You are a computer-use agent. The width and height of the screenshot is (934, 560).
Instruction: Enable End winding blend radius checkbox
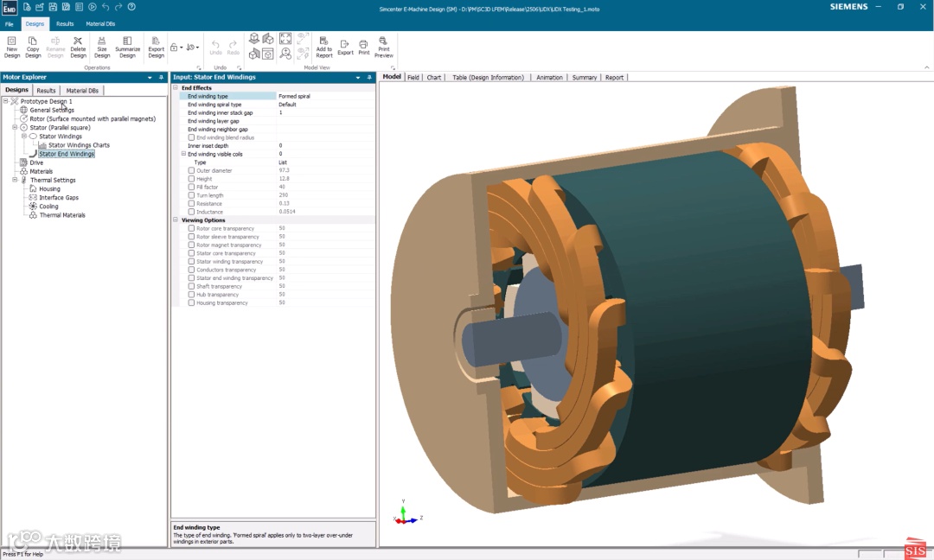click(191, 137)
